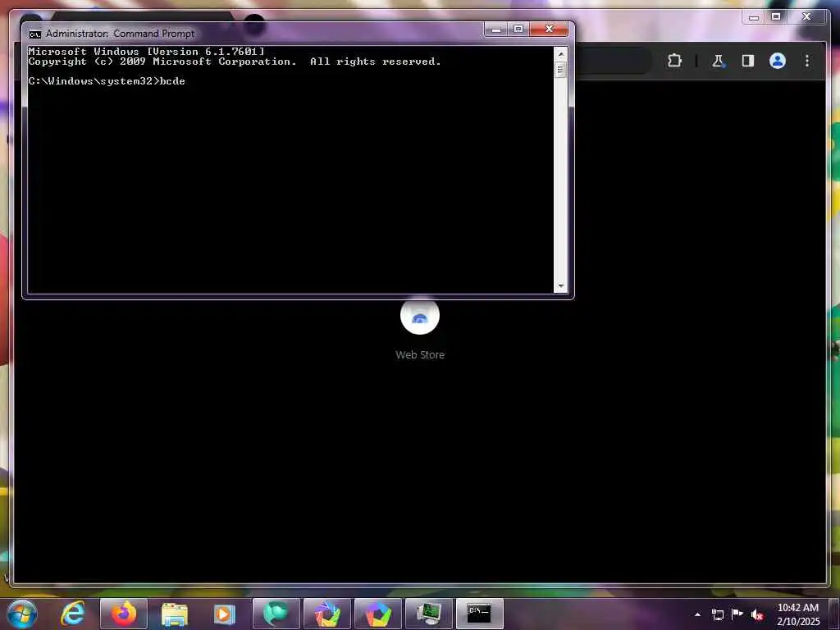Click Command Prompt scrollbar up arrow

pos(561,54)
